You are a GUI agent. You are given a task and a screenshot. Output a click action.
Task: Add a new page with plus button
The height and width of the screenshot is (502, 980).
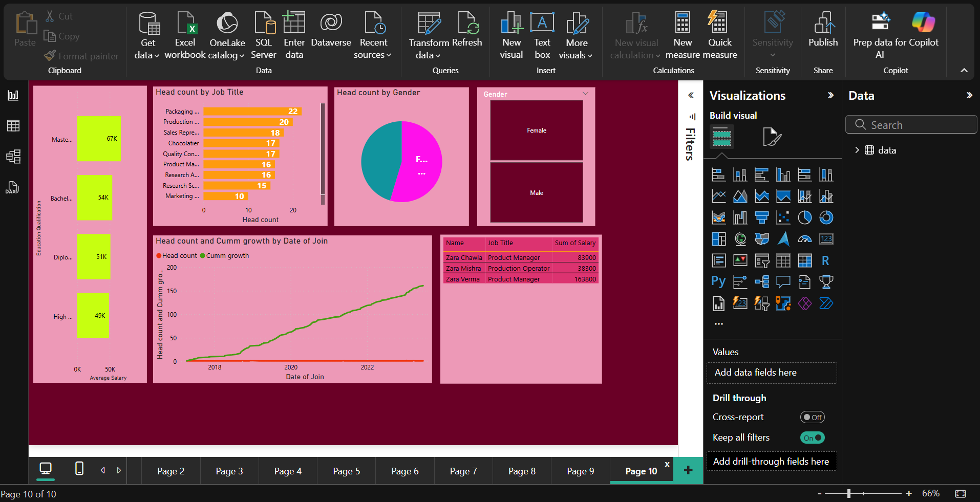(x=688, y=470)
